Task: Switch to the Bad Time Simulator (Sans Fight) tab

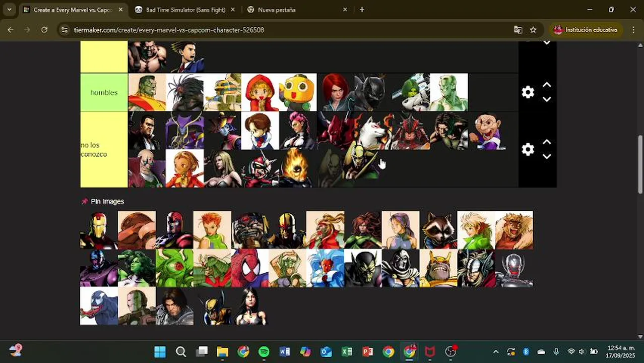Action: click(185, 10)
